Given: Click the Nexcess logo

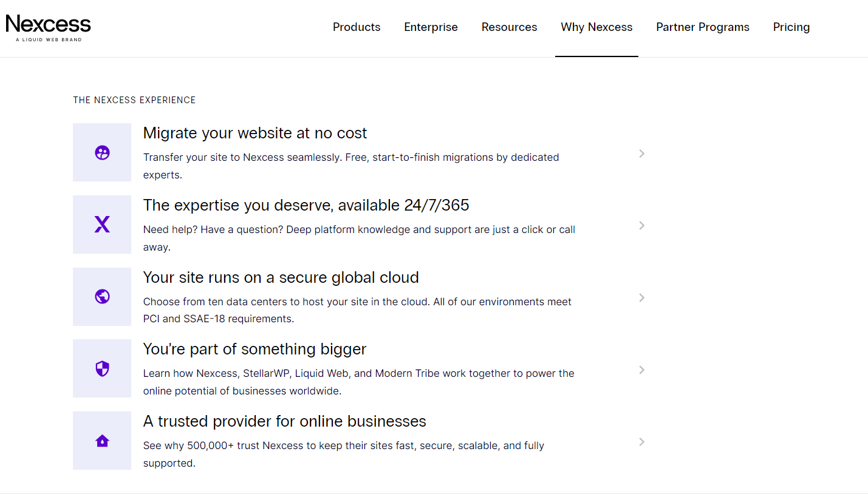Looking at the screenshot, I should click(x=48, y=27).
